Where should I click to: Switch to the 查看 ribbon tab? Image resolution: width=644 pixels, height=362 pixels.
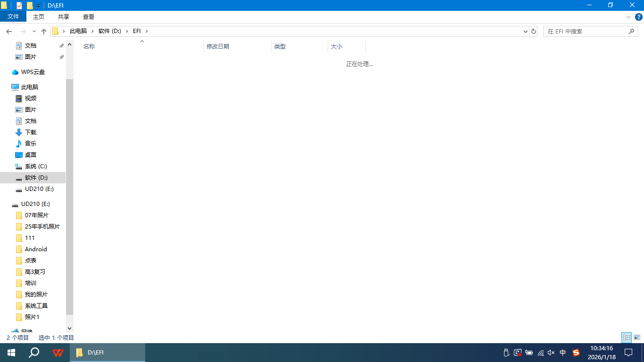89,16
